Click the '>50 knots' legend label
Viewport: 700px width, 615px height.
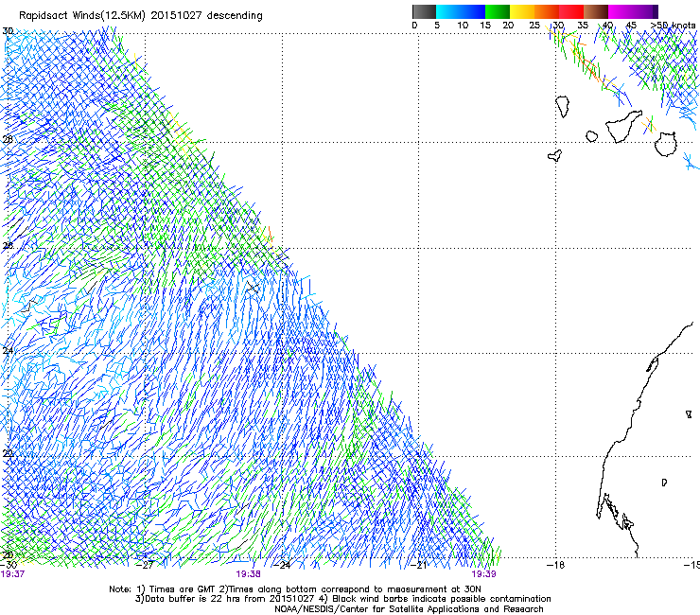(673, 26)
